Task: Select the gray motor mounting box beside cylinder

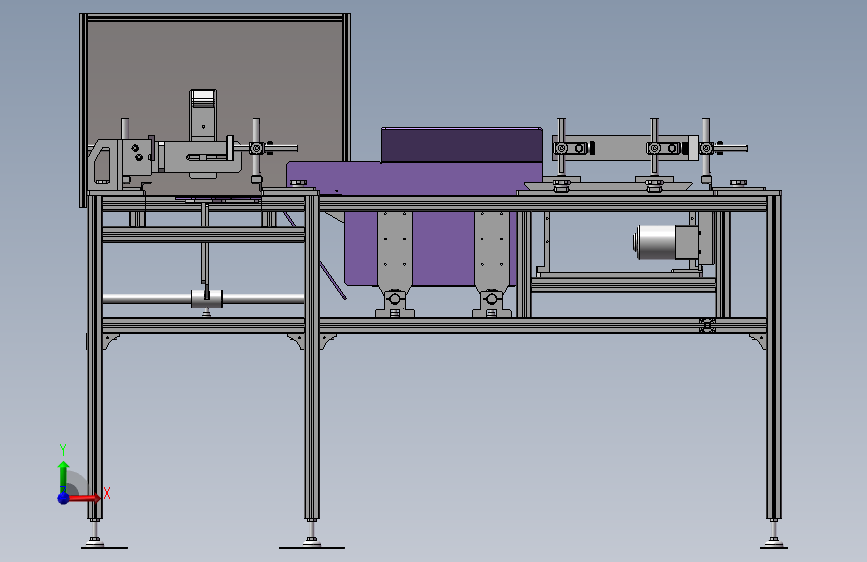Action: pyautogui.click(x=687, y=242)
